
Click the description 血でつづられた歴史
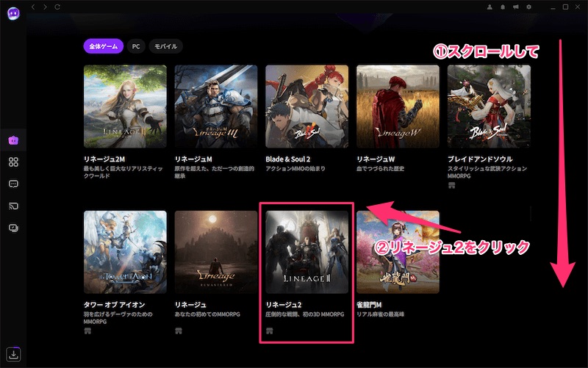point(380,169)
